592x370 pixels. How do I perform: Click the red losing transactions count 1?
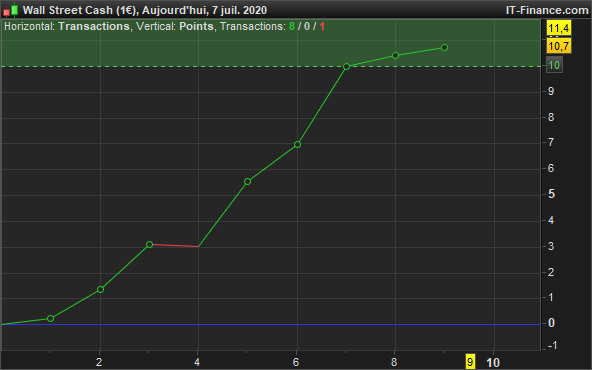322,26
